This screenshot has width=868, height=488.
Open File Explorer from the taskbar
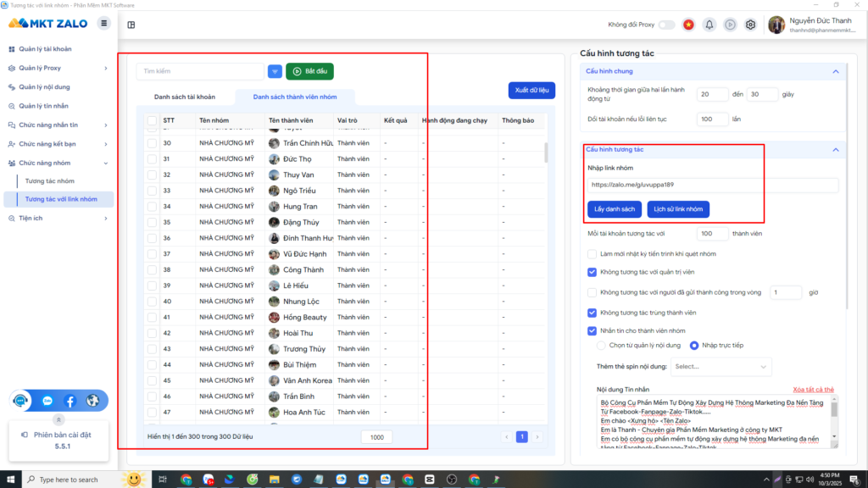click(x=275, y=480)
